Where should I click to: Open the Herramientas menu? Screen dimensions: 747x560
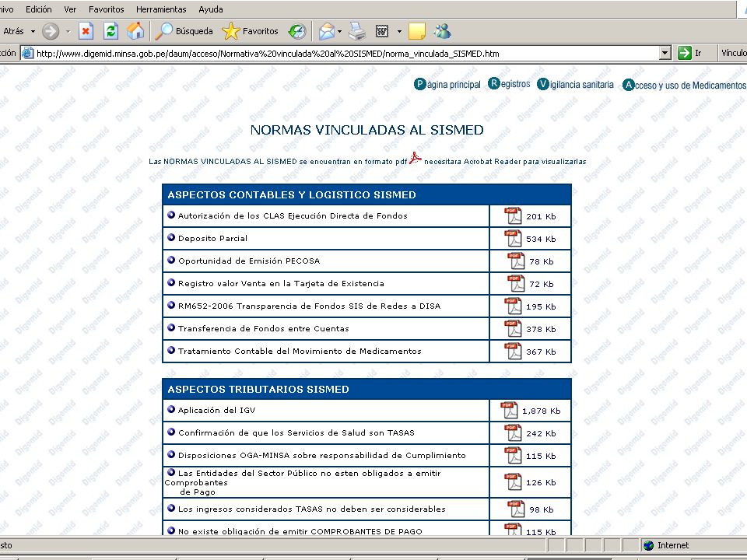coord(161,9)
